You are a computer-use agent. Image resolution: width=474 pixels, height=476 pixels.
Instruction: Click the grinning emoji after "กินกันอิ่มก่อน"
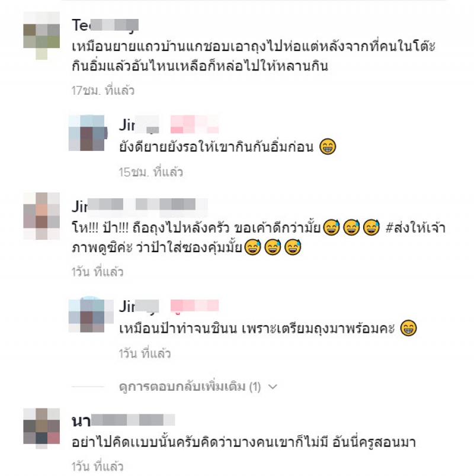[328, 147]
